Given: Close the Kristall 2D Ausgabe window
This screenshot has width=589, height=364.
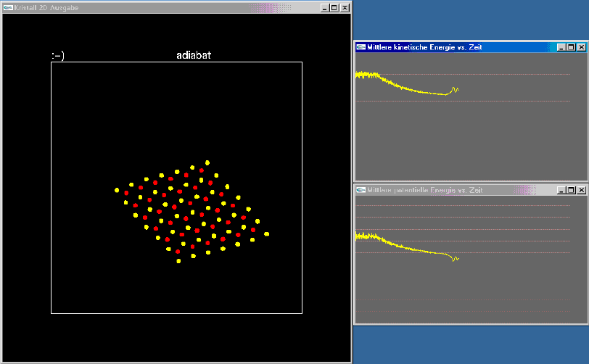Looking at the screenshot, I should [345, 8].
